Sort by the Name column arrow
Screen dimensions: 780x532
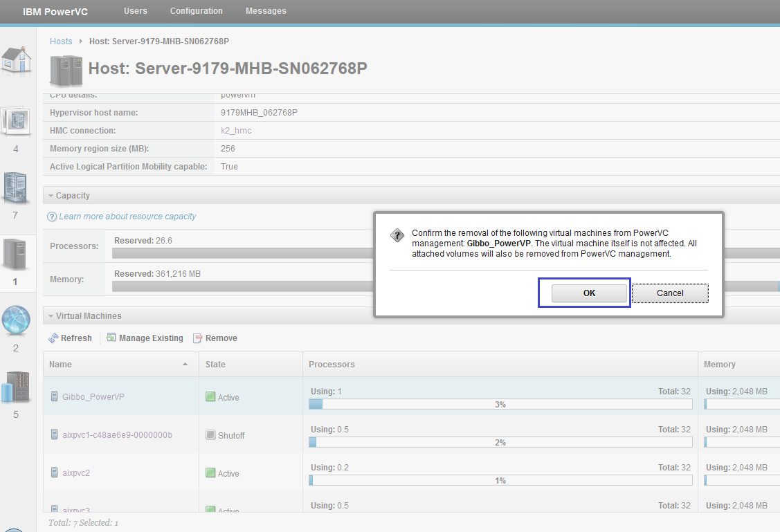(185, 365)
